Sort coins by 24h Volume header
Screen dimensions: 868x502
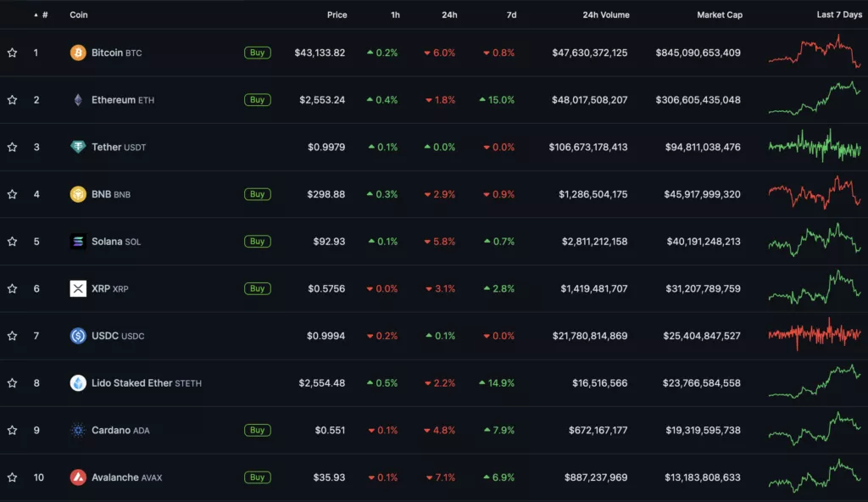click(x=606, y=14)
